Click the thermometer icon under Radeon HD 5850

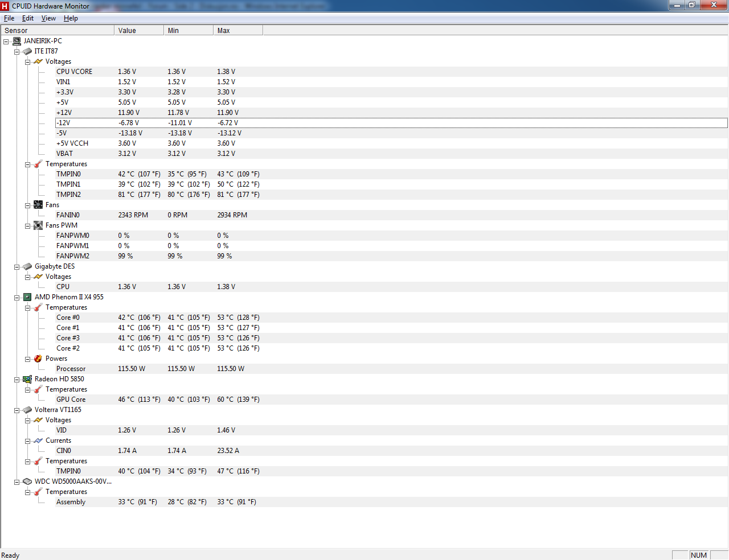pyautogui.click(x=38, y=389)
